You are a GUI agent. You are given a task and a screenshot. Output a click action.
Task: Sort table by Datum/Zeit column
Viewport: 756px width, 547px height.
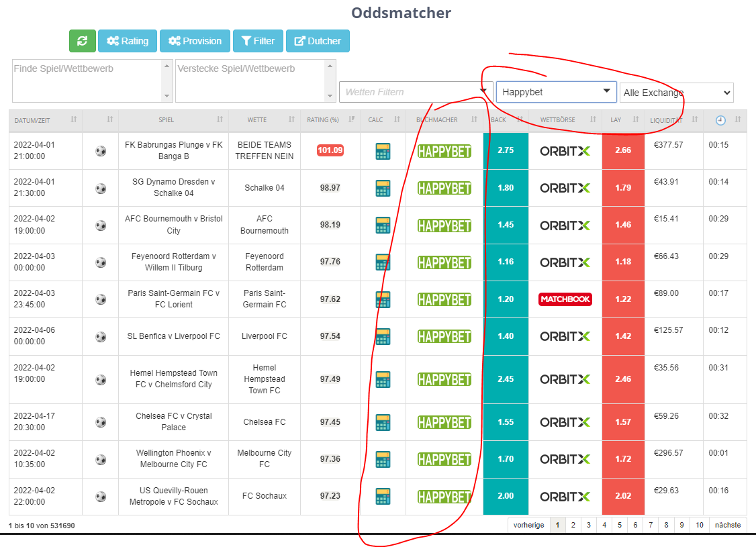46,120
